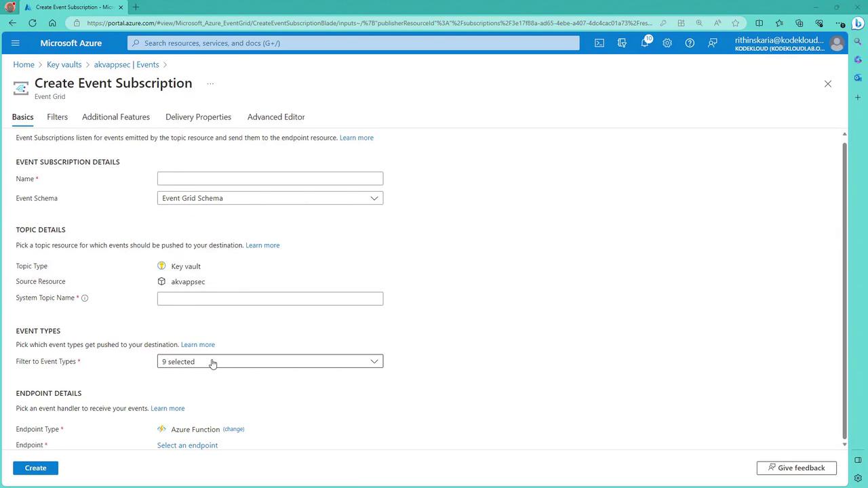Open the Azure portal hamburger menu
Image resolution: width=868 pixels, height=488 pixels.
[16, 43]
